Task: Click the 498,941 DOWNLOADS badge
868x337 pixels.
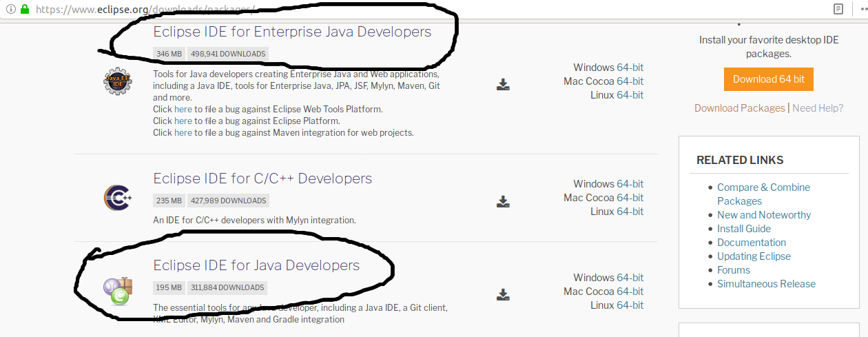Action: point(228,54)
